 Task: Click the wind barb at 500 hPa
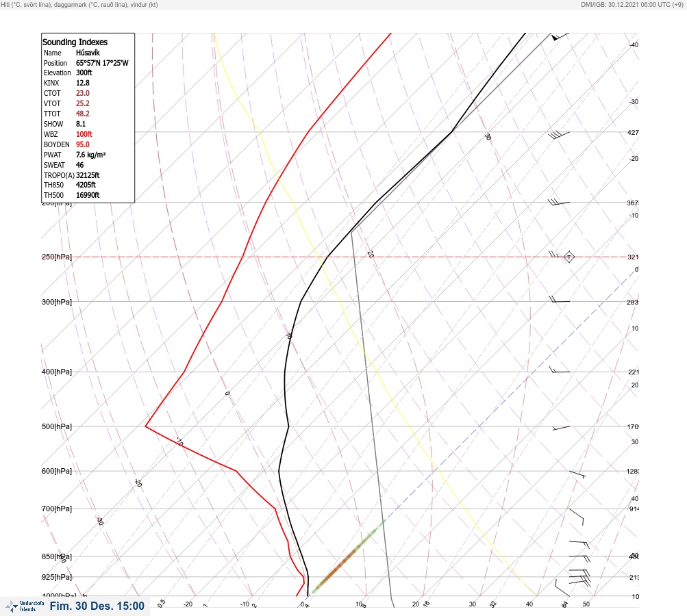561,428
